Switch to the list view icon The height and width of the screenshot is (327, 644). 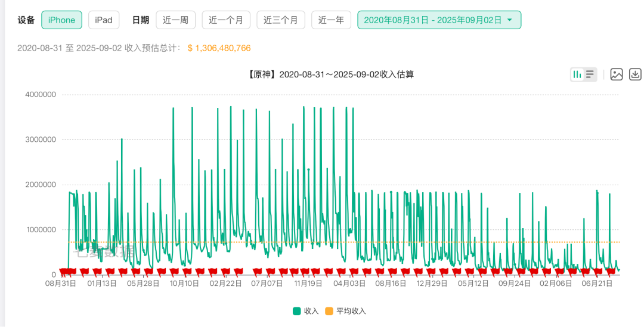590,74
